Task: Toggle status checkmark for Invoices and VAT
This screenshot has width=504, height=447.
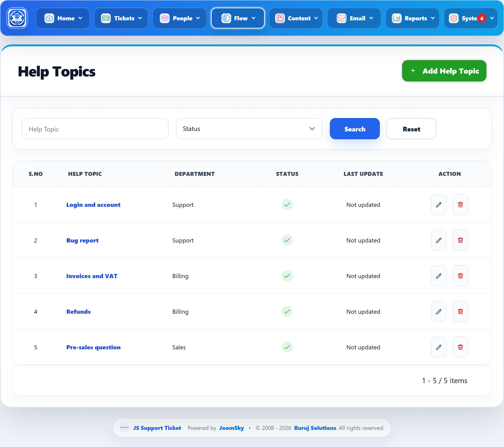Action: click(x=287, y=276)
